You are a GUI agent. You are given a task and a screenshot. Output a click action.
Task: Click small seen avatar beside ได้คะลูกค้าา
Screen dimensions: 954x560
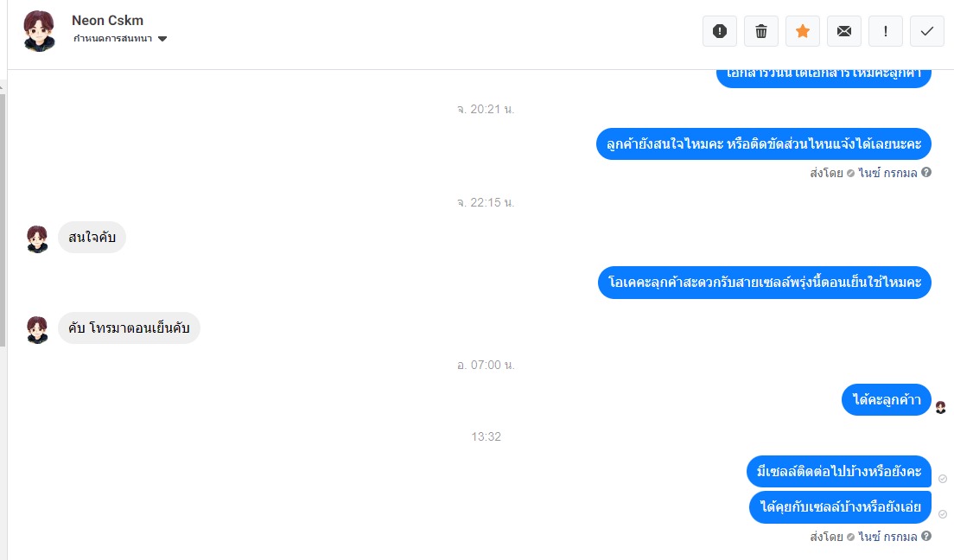pos(941,407)
